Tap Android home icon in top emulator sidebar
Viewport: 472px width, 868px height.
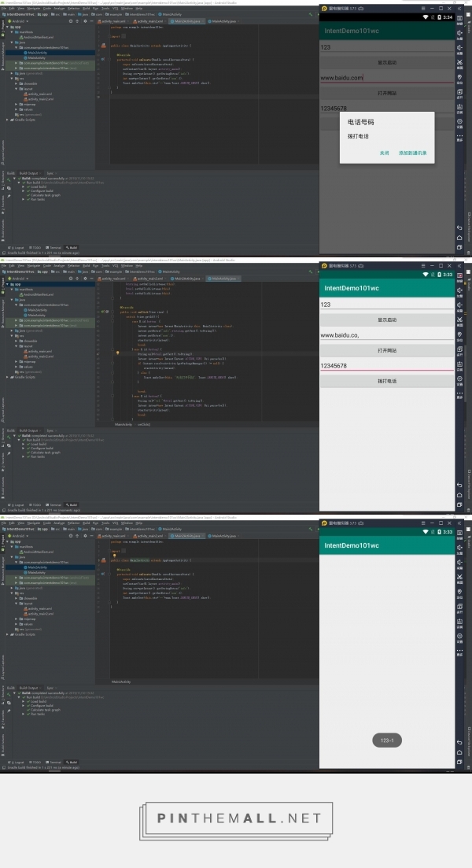(x=459, y=238)
